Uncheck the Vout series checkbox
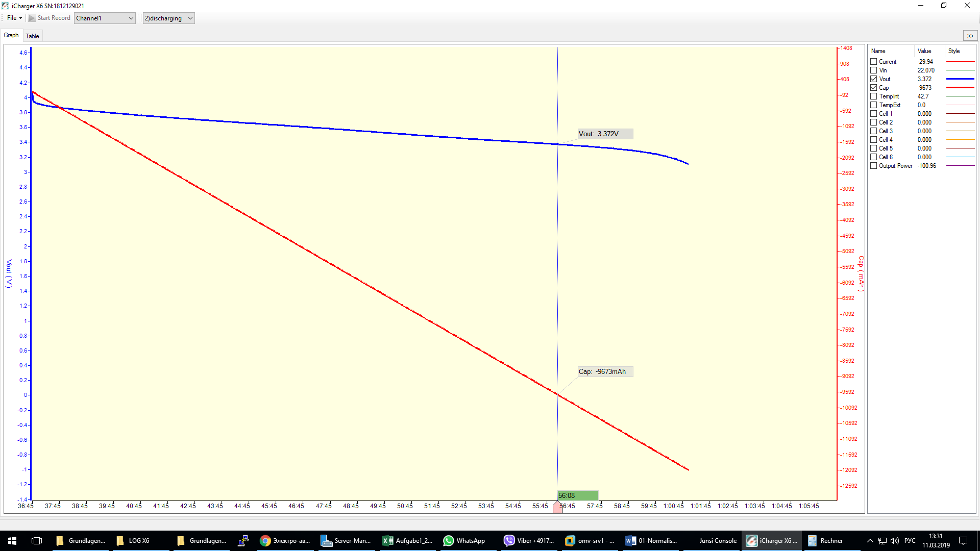Image resolution: width=980 pixels, height=551 pixels. 874,79
